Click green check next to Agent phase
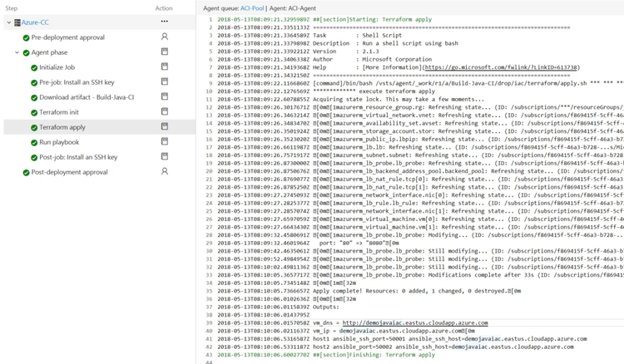This screenshot has width=624, height=364. pos(27,53)
